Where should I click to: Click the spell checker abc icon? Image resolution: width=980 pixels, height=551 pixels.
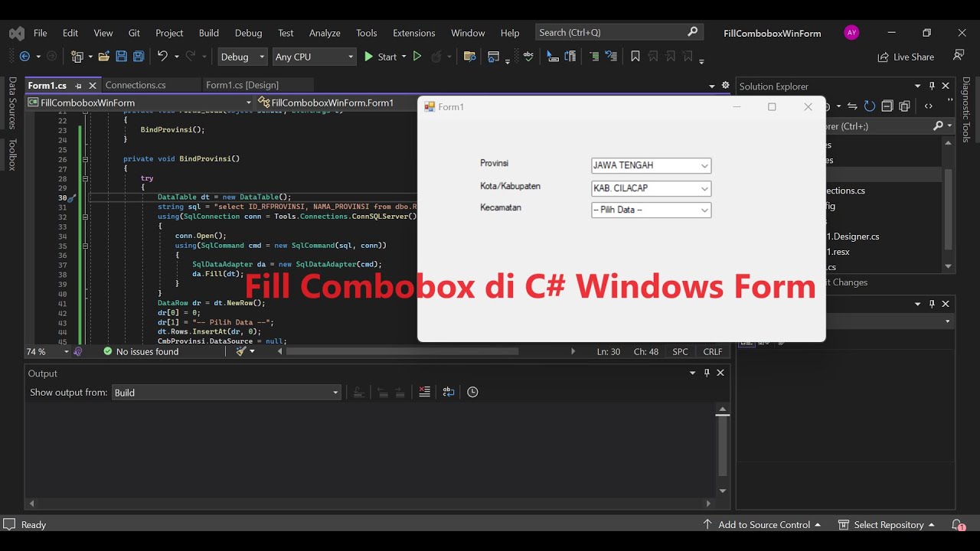point(528,56)
